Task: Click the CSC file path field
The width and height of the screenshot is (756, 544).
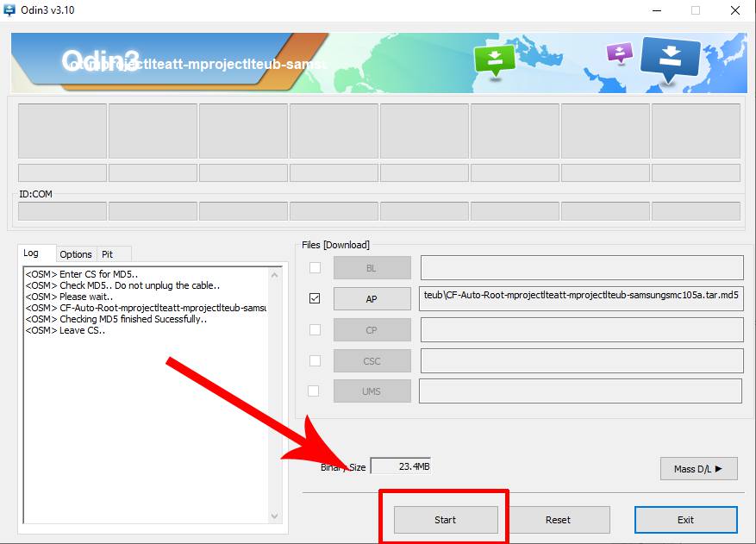Action: (x=582, y=360)
